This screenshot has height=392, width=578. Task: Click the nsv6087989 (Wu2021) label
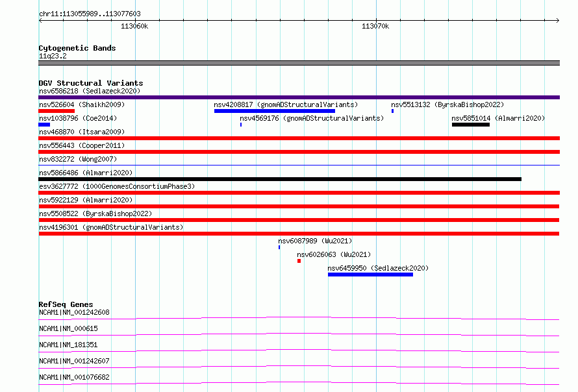pyautogui.click(x=315, y=241)
